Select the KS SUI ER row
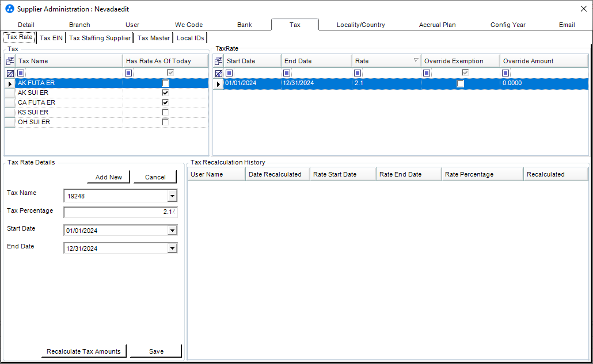The width and height of the screenshot is (593, 364). click(x=107, y=112)
